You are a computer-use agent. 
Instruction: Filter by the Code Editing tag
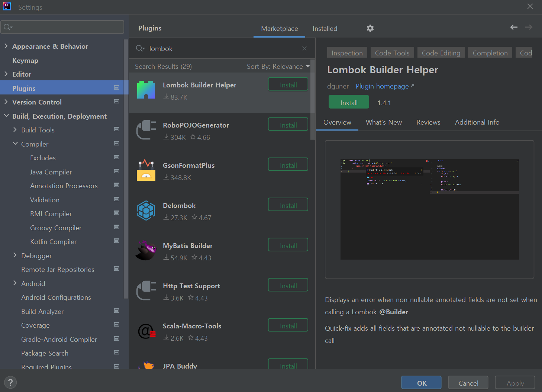point(441,53)
